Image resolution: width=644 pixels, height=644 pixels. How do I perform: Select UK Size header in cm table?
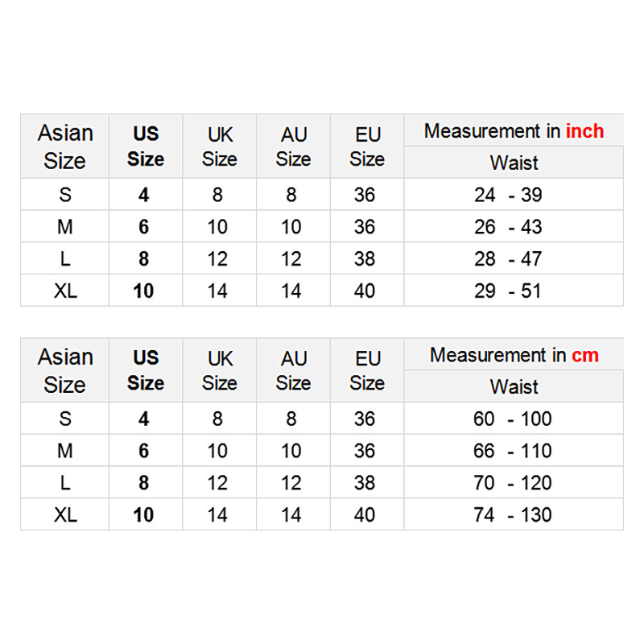point(220,370)
